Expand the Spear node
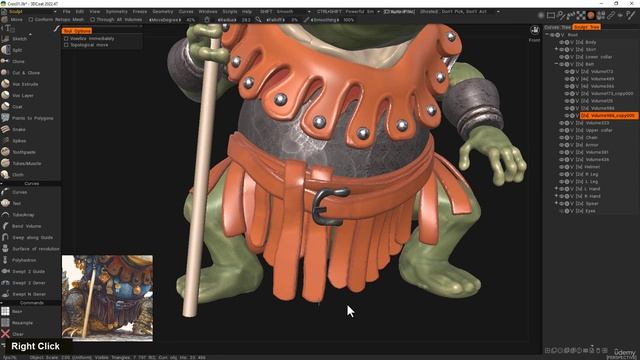 (556, 204)
